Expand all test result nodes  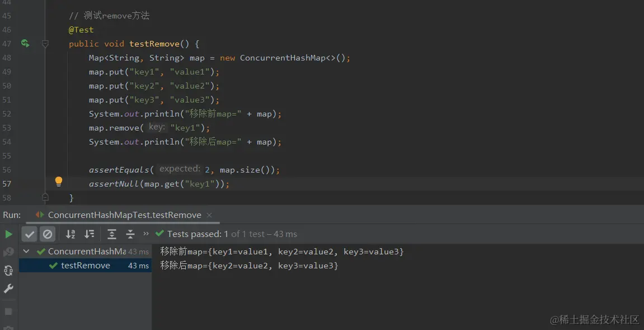tap(112, 234)
